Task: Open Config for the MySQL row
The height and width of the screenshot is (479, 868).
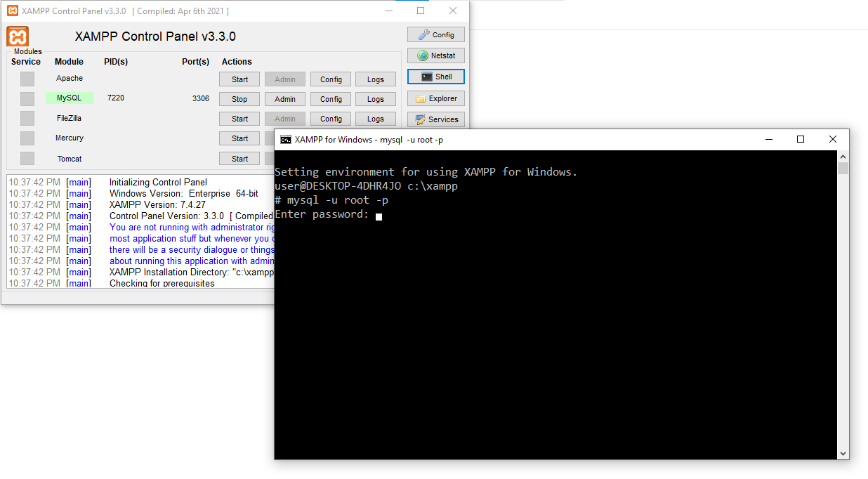Action: 331,99
